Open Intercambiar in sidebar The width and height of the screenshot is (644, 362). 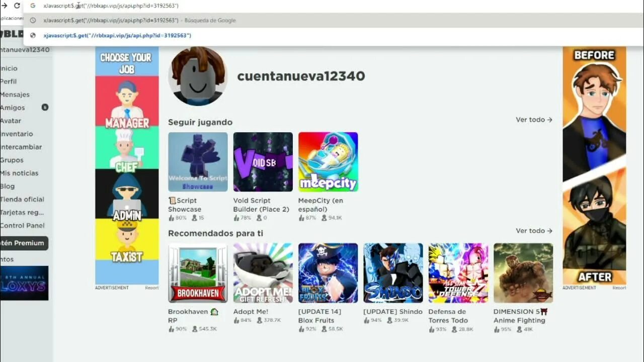[x=21, y=147]
